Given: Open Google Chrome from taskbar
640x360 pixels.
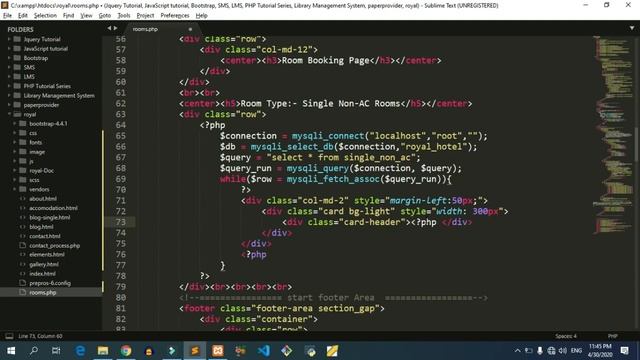Looking at the screenshot, I should [x=126, y=351].
